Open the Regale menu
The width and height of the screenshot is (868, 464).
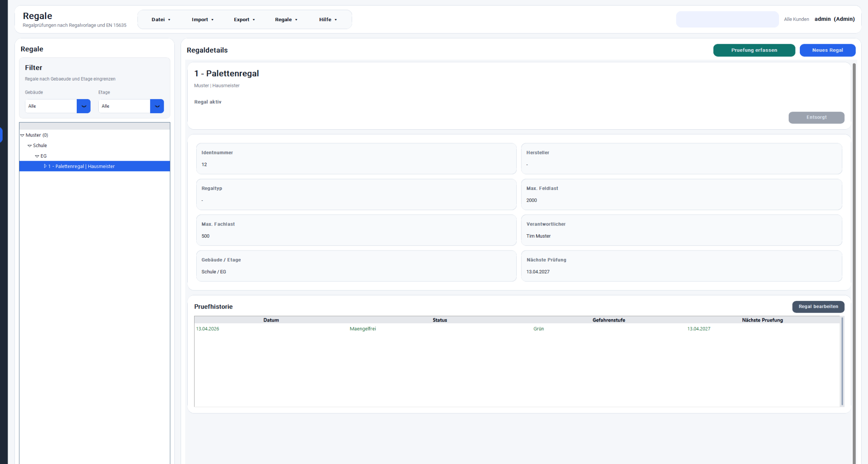pos(286,19)
